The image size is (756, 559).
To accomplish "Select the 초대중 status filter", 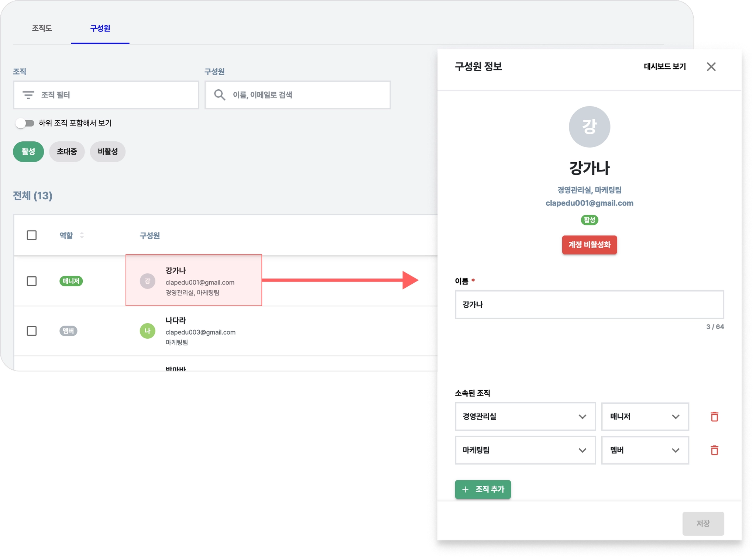I will 67,152.
